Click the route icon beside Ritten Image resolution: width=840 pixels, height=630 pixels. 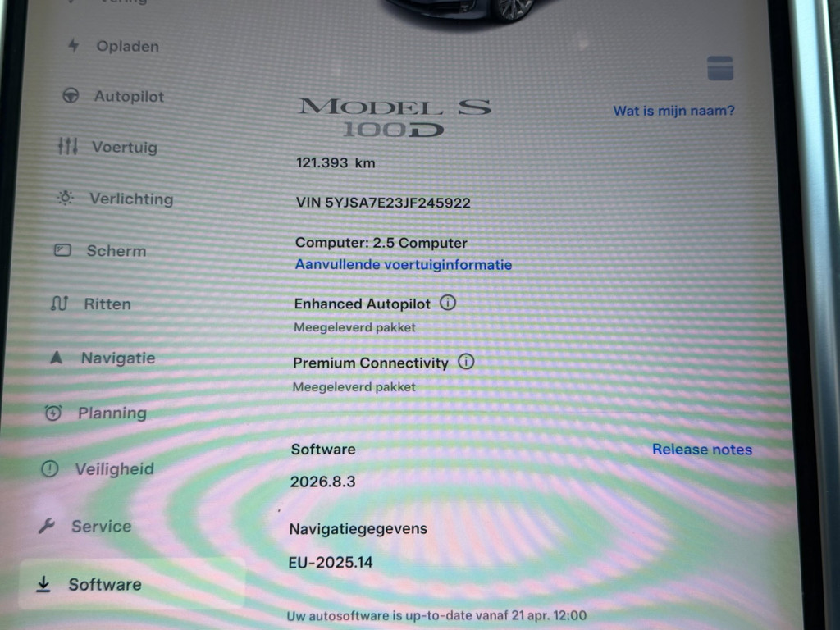(x=59, y=304)
